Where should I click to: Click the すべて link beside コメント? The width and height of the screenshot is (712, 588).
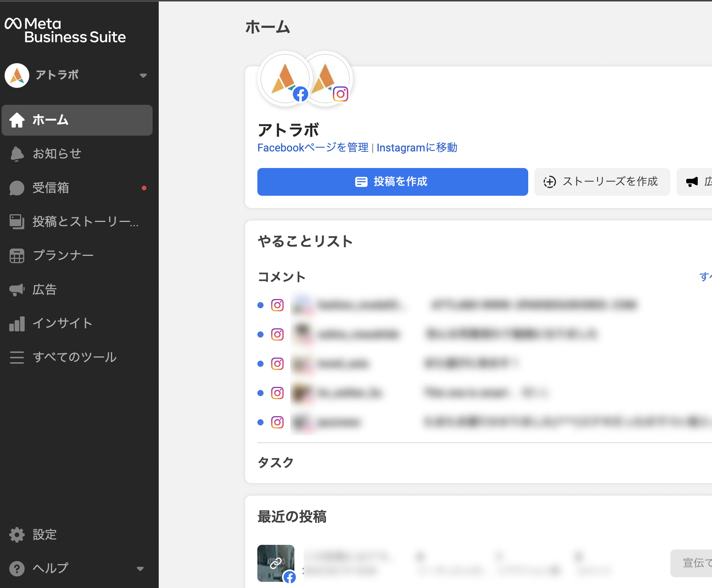coord(705,277)
